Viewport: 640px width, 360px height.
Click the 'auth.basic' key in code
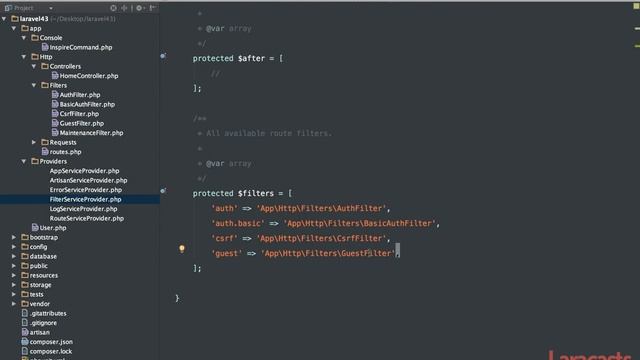pos(238,223)
